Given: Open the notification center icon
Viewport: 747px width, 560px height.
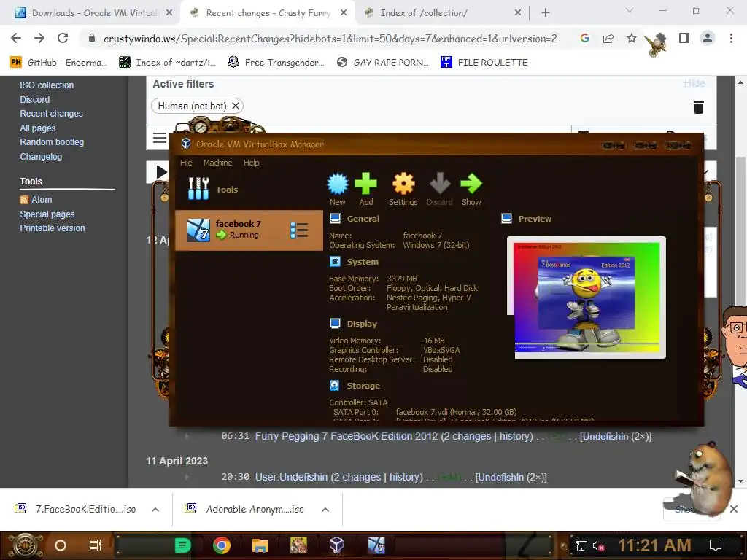Looking at the screenshot, I should point(716,545).
